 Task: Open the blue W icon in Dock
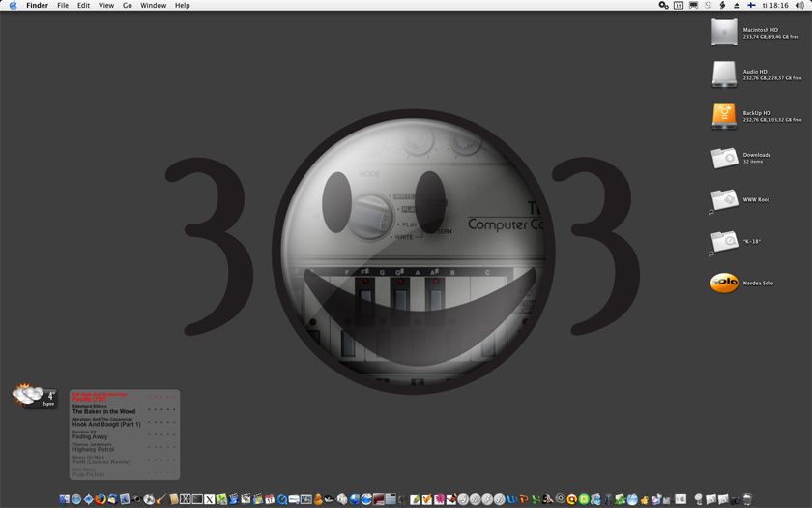pyautogui.click(x=512, y=499)
